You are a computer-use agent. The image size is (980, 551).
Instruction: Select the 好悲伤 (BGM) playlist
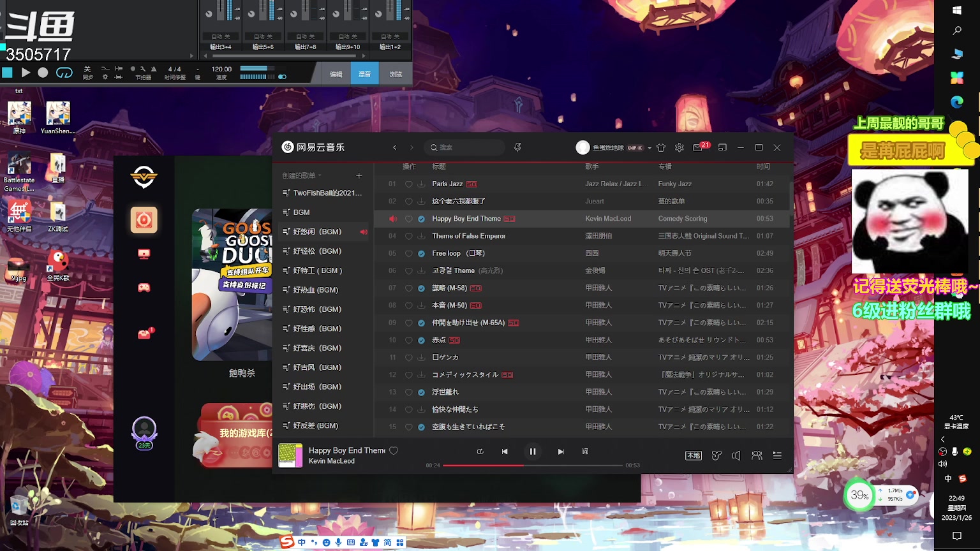(323, 406)
